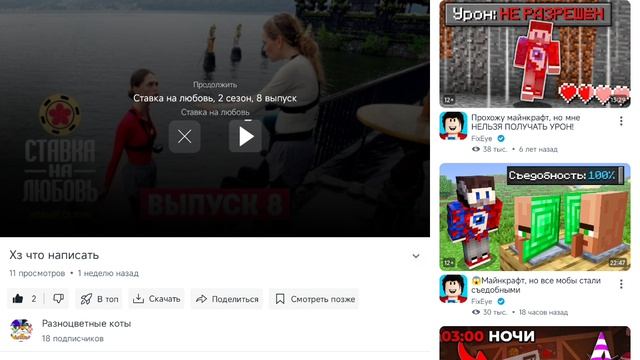Open the Разноцветные коты channel name
Image resolution: width=640 pixels, height=360 pixels.
(x=86, y=324)
